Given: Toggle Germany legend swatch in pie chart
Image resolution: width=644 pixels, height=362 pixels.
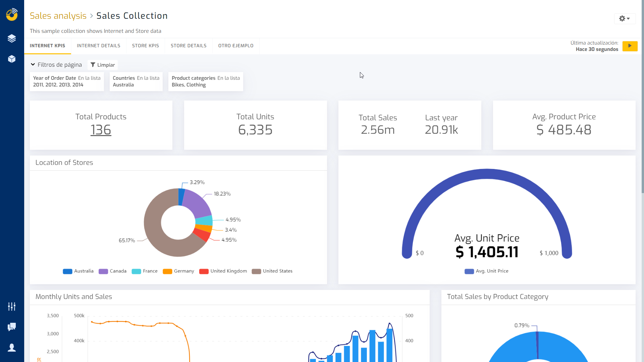Looking at the screenshot, I should (167, 271).
